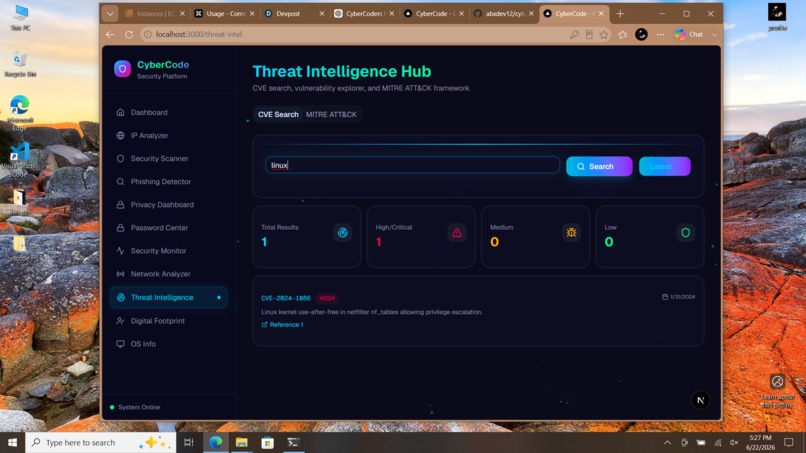806x453 pixels.
Task: Open Microsoft Store taskbar icon
Action: [267, 442]
